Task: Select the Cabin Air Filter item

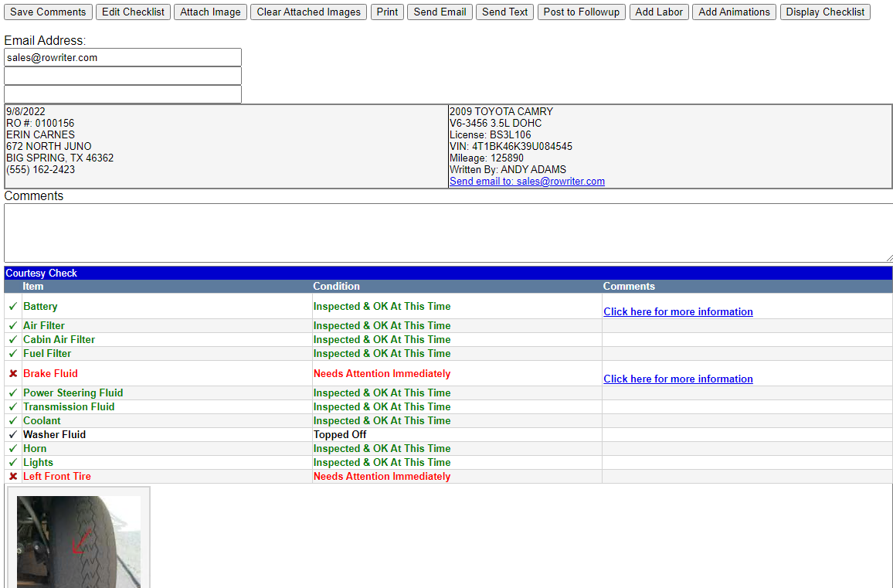Action: 59,339
